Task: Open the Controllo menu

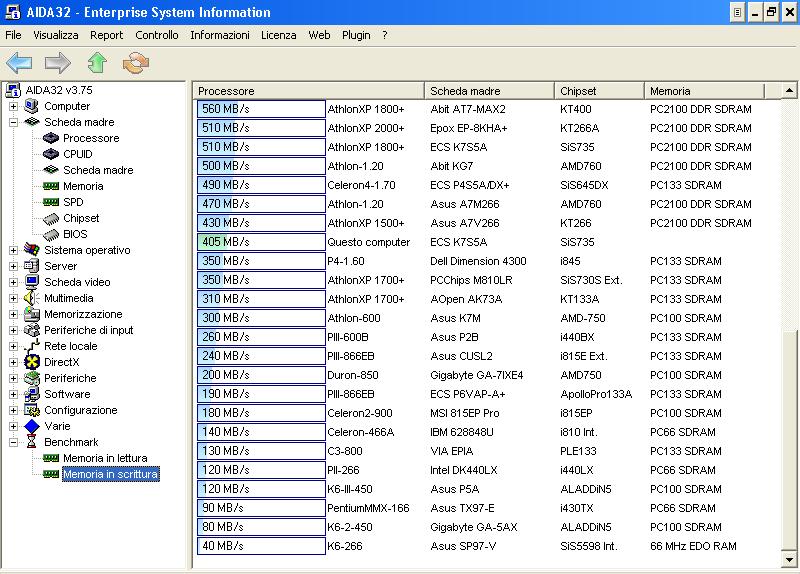Action: (157, 35)
